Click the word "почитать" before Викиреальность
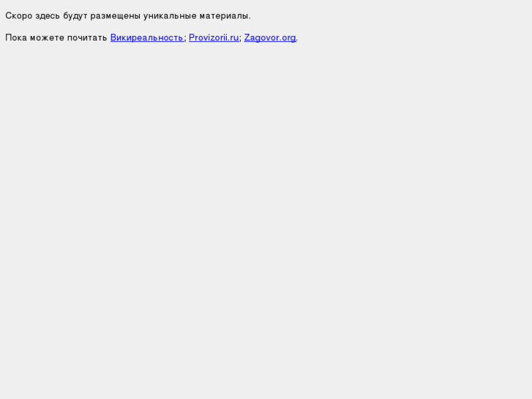This screenshot has width=532, height=399. [x=87, y=37]
